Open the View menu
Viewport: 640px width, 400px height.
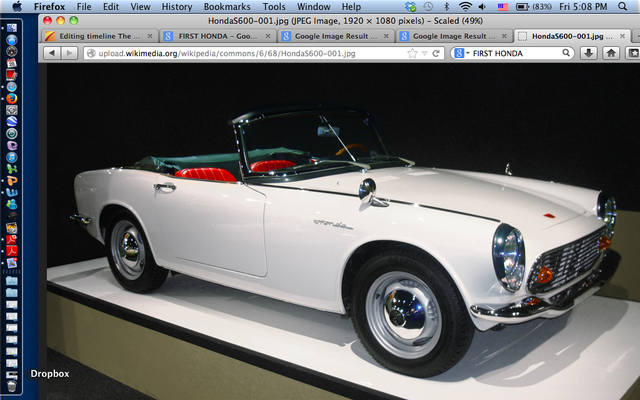click(x=140, y=7)
